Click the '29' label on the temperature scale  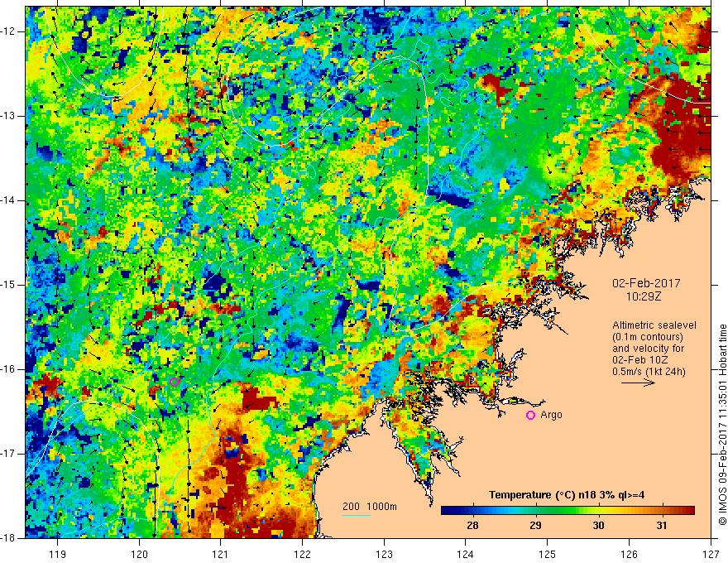click(x=535, y=526)
